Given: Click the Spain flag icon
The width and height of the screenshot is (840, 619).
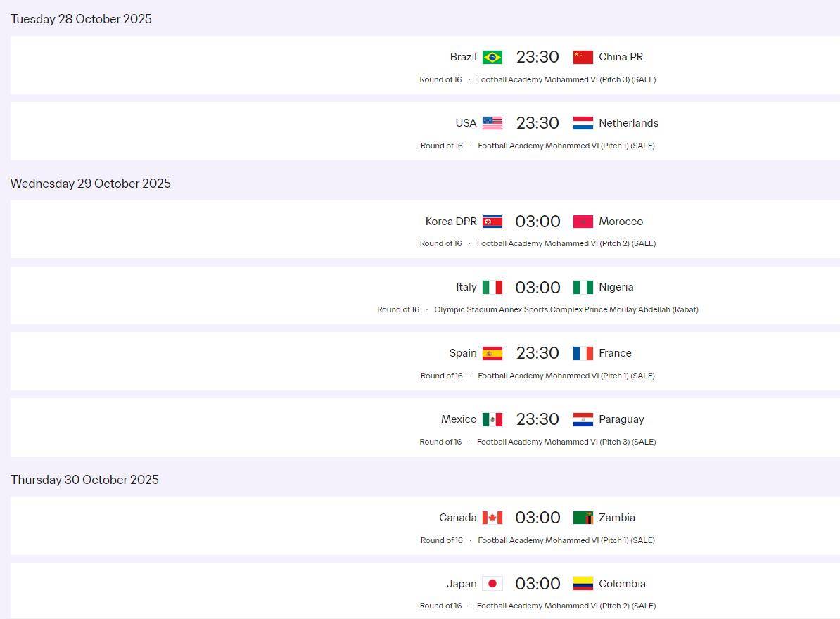Looking at the screenshot, I should (492, 353).
